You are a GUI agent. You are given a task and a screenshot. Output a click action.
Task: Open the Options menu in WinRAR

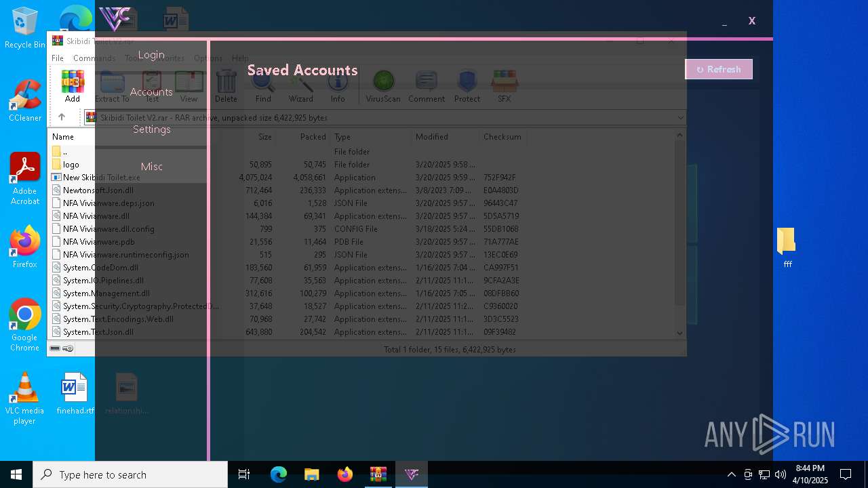[208, 58]
